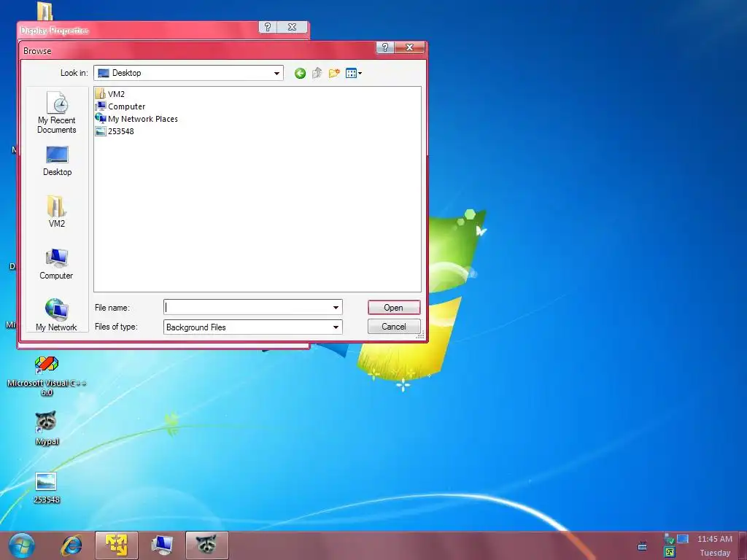Screen dimensions: 747x560
Task: Launch Internet Explorer from taskbar
Action: click(x=71, y=545)
